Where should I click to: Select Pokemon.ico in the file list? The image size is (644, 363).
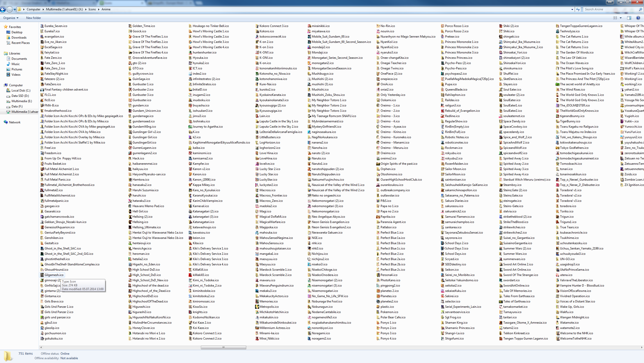(x=389, y=312)
